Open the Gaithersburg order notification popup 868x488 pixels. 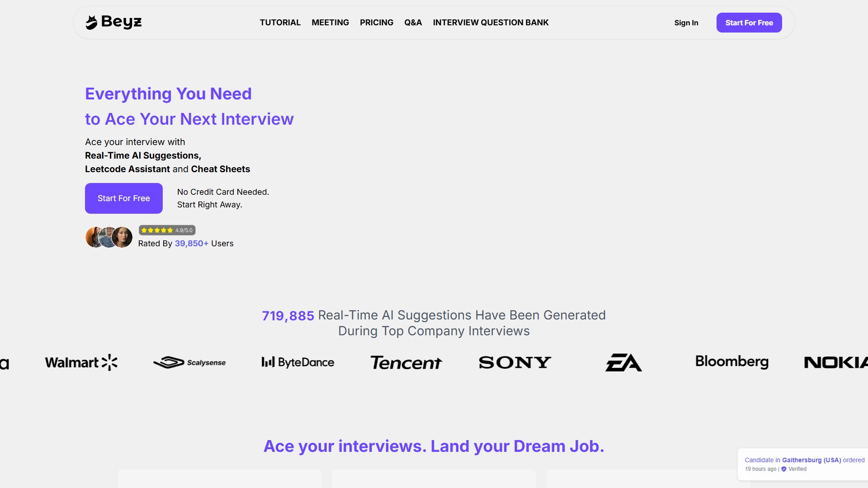(x=804, y=464)
